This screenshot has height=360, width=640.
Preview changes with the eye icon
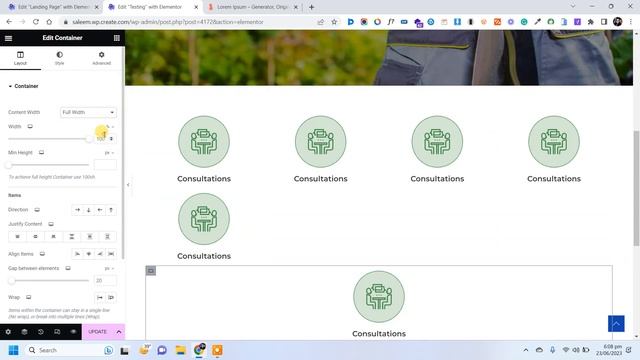[x=73, y=332]
